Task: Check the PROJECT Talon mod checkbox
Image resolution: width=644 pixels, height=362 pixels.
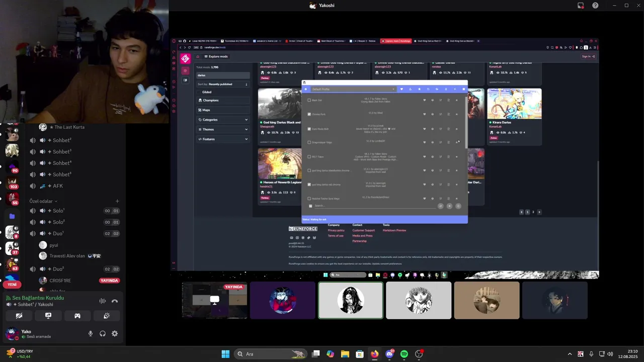Action: (309, 156)
